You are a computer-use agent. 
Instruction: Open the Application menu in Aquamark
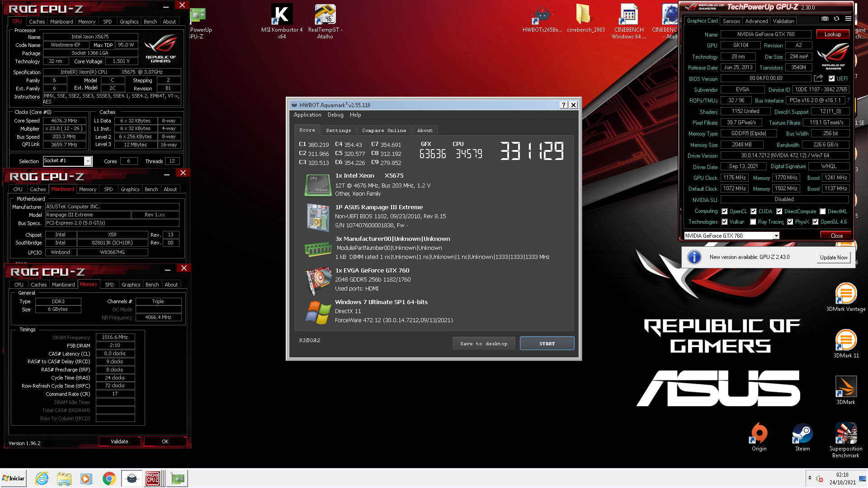pyautogui.click(x=307, y=115)
